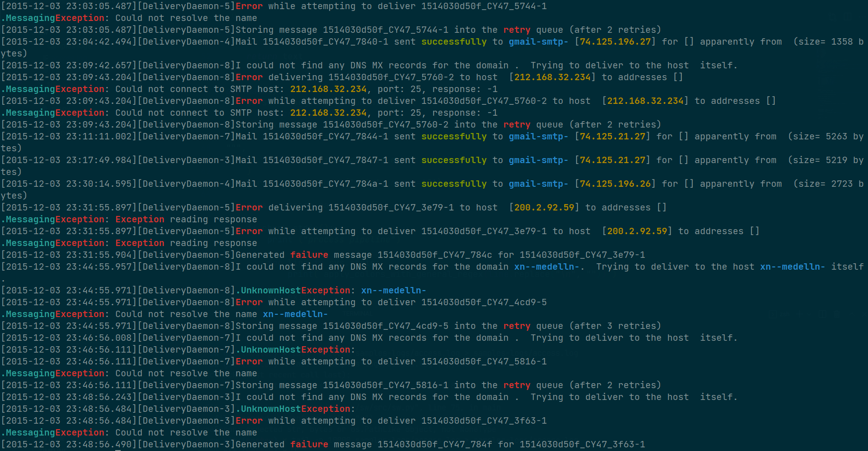This screenshot has height=451, width=868.
Task: Click xn--medelln- after 'resolve the name'
Action: coord(295,314)
